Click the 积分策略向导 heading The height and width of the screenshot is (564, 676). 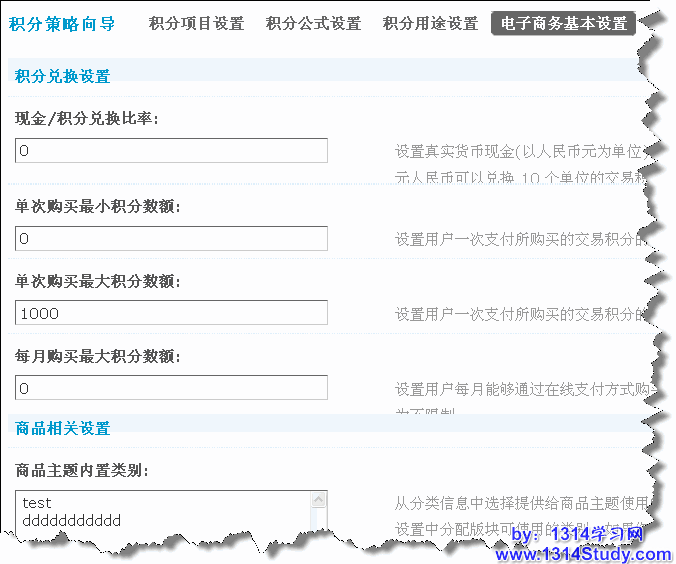[62, 24]
